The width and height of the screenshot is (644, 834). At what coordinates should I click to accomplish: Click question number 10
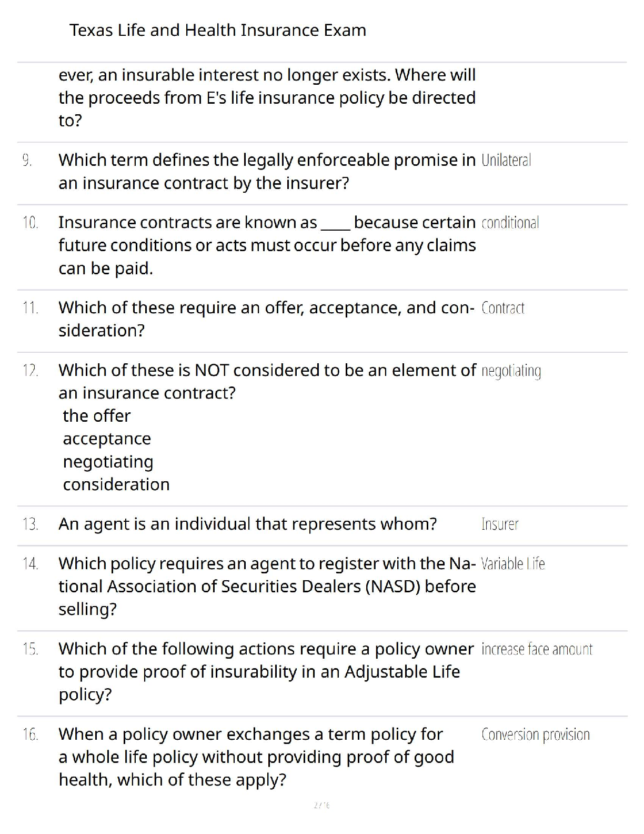click(31, 223)
